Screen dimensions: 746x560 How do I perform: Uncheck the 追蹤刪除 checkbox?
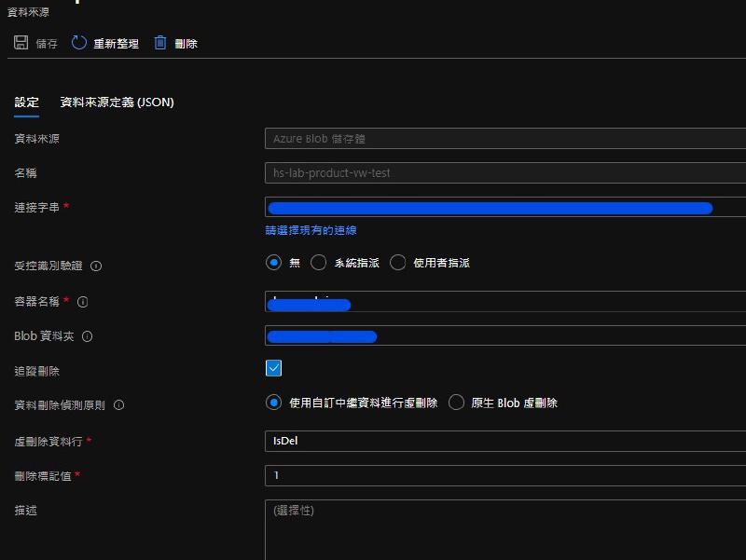(x=273, y=368)
